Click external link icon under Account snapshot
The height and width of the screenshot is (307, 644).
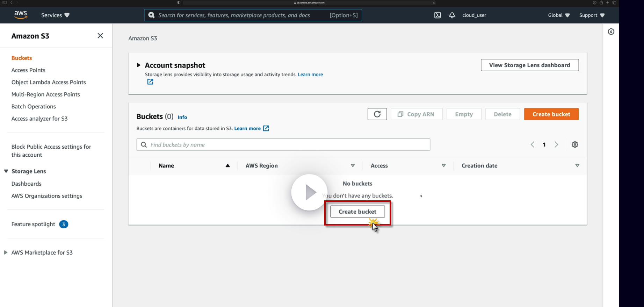pos(150,82)
